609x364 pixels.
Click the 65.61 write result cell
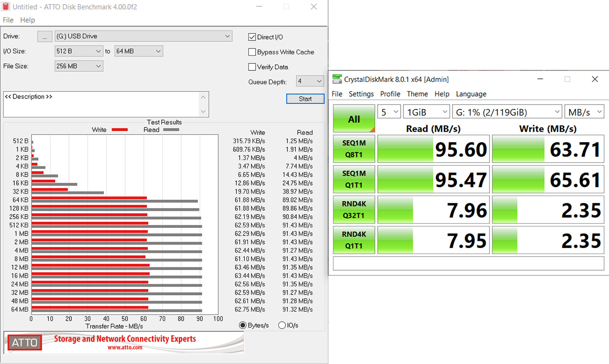pyautogui.click(x=548, y=179)
